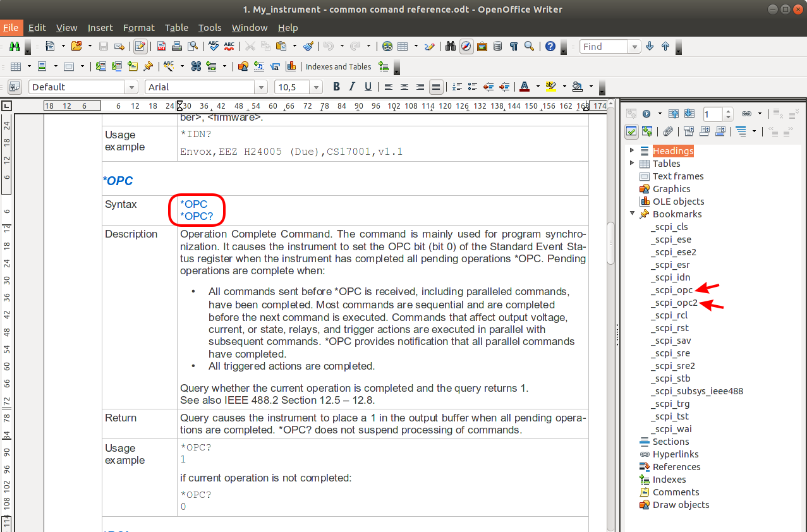
Task: Toggle bold formatting
Action: click(336, 86)
